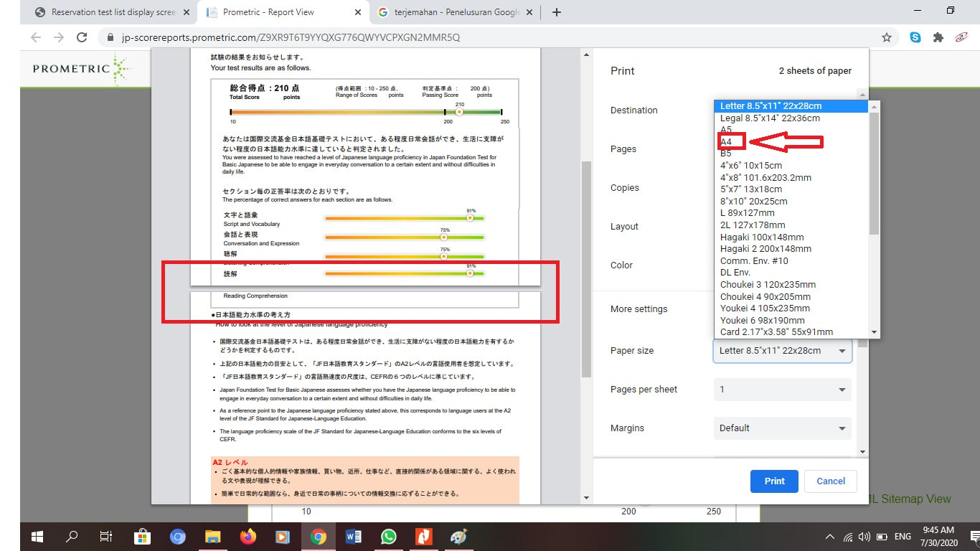Click the paper size list scrollbar

coord(873,174)
